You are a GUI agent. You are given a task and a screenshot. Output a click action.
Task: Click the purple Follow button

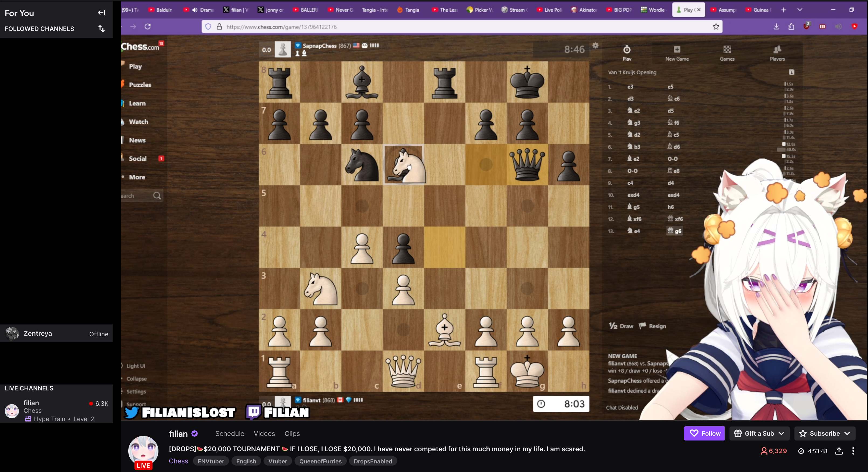coord(704,433)
